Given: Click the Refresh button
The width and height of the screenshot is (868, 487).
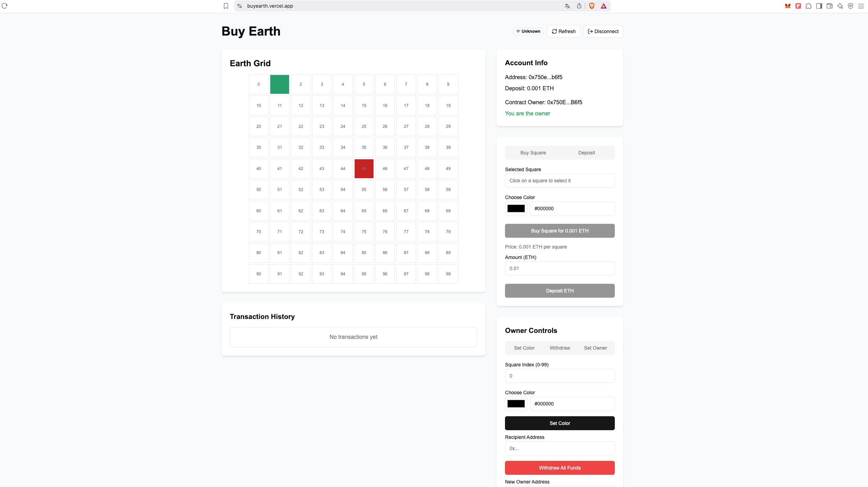Looking at the screenshot, I should pos(564,31).
